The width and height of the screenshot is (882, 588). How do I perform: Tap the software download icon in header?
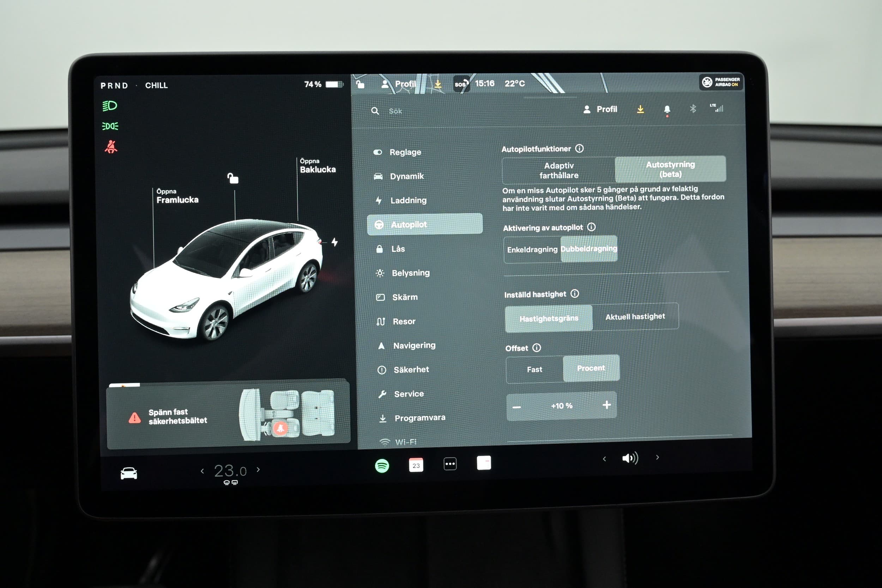tap(640, 109)
